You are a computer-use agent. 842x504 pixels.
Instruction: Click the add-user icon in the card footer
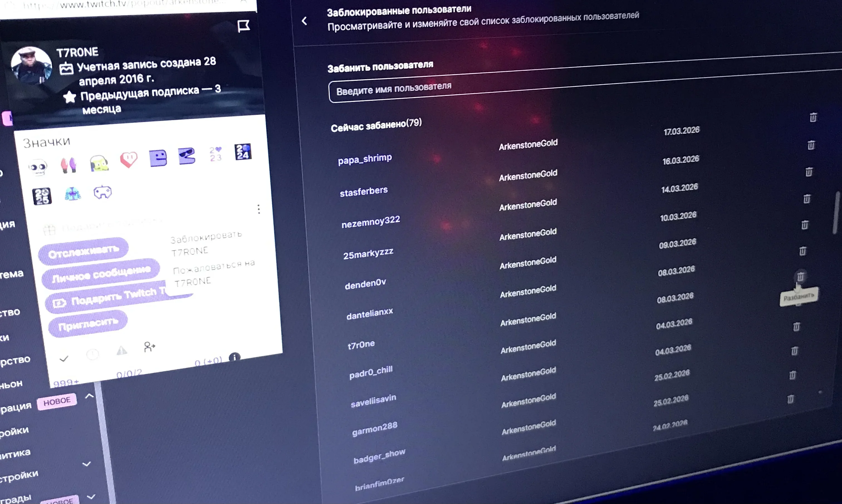(x=149, y=347)
